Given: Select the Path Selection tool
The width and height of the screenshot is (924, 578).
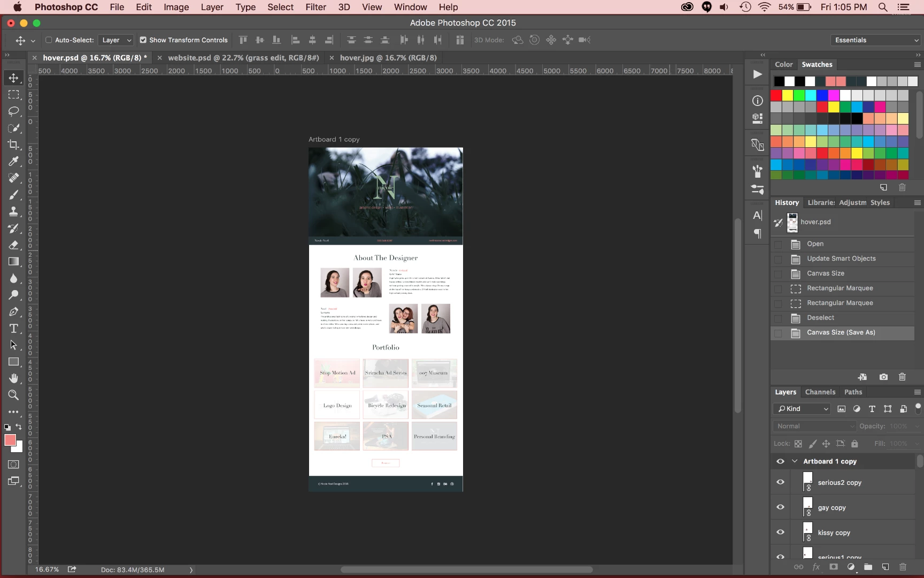Looking at the screenshot, I should coord(13,345).
